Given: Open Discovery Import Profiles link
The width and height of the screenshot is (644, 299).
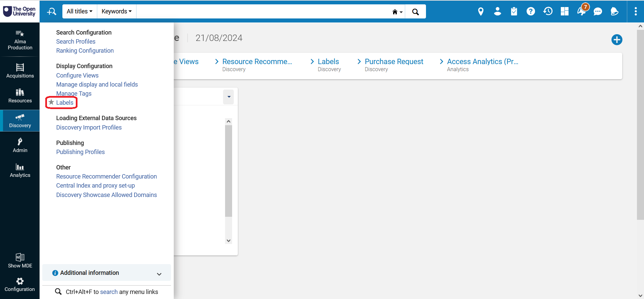Looking at the screenshot, I should click(89, 128).
